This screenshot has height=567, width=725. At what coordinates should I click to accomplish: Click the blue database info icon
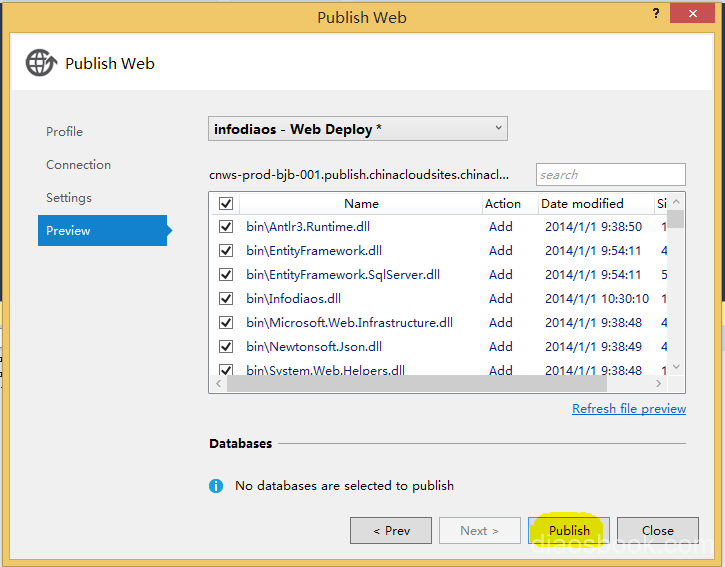coord(216,486)
